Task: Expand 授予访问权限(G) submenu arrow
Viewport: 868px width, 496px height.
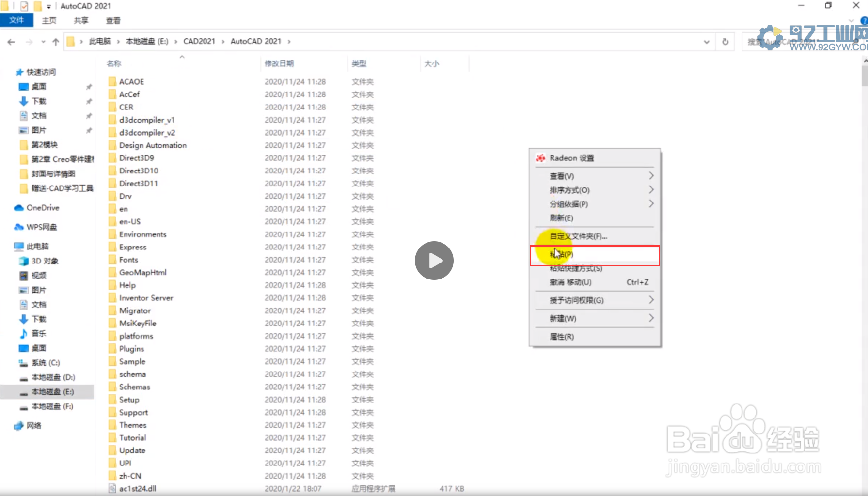Action: pos(651,300)
